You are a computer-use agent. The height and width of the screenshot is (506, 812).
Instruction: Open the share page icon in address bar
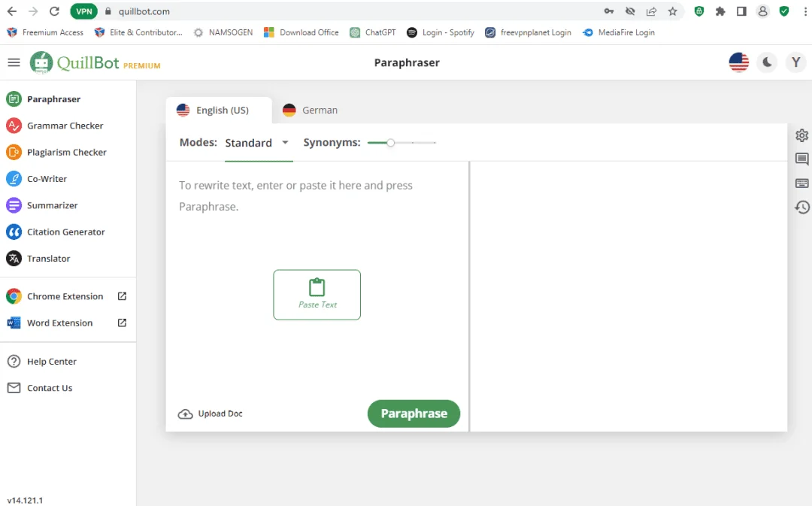coord(651,11)
